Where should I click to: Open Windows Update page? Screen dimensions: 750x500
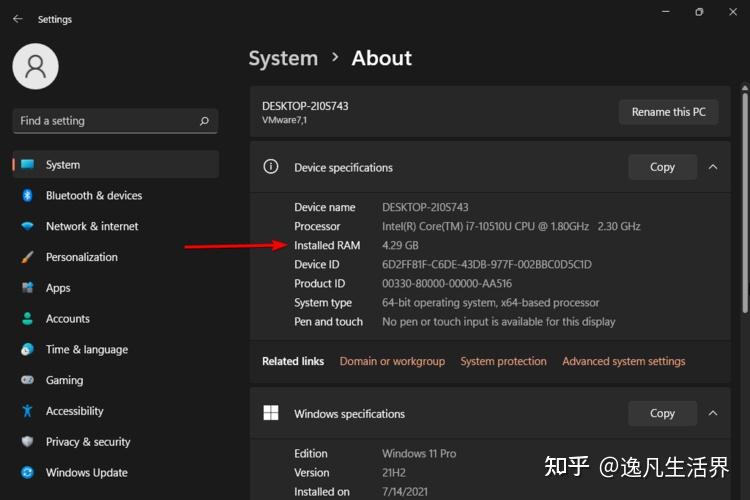116,472
